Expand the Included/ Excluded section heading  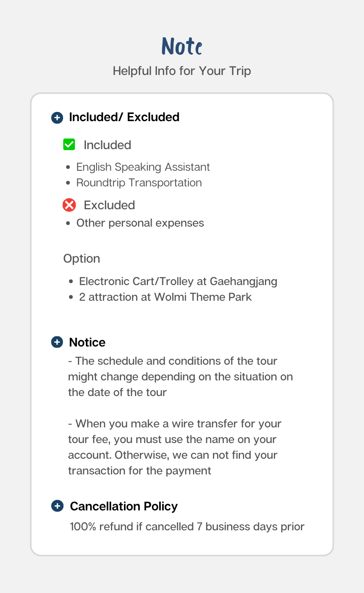[x=124, y=117]
